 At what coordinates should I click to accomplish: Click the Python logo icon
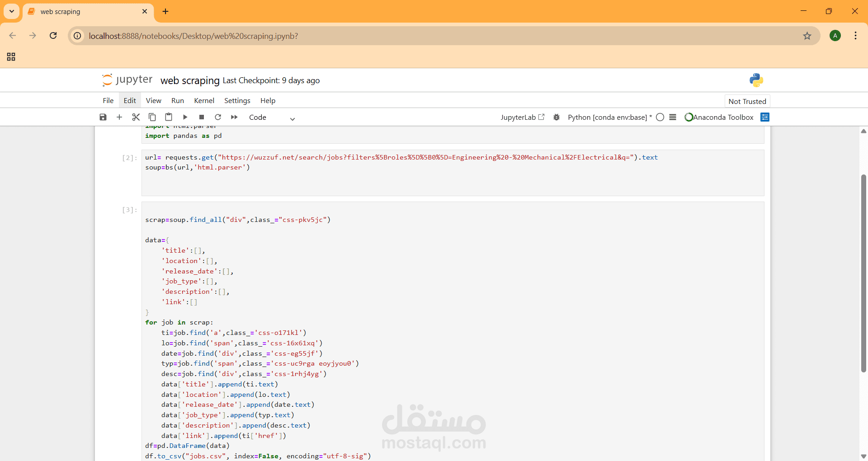tap(756, 80)
